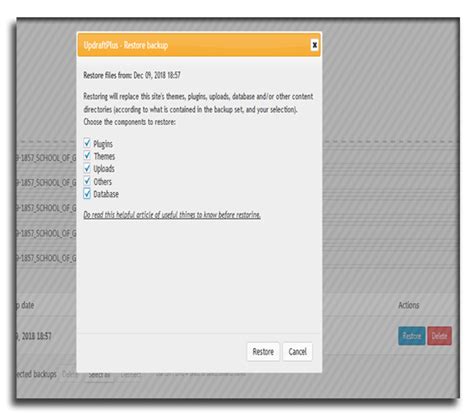
Task: Uncheck the Plugins component checkbox
Action: (87, 143)
